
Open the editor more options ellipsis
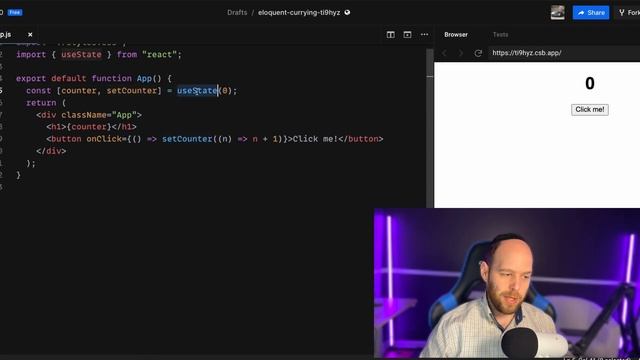[x=424, y=35]
